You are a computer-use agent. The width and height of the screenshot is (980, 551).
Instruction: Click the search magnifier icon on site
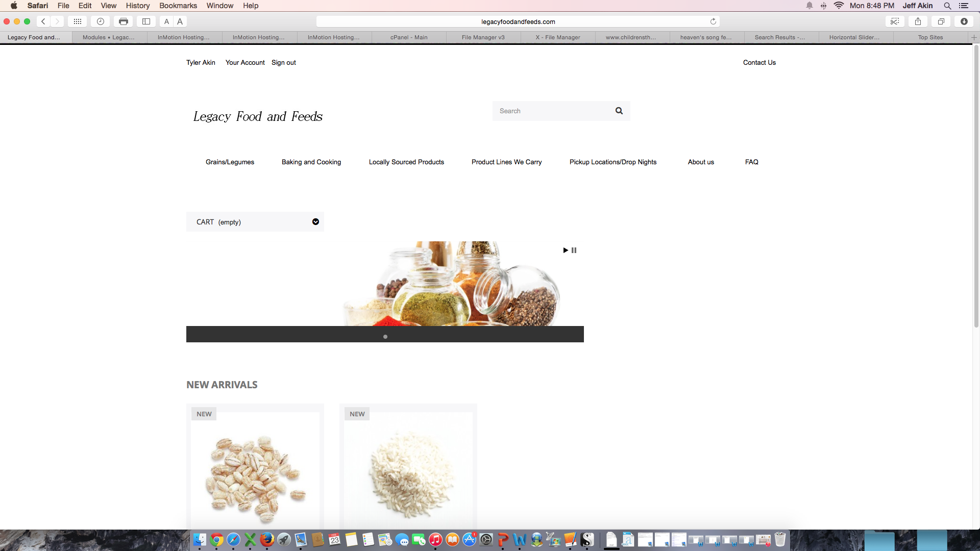(x=619, y=111)
